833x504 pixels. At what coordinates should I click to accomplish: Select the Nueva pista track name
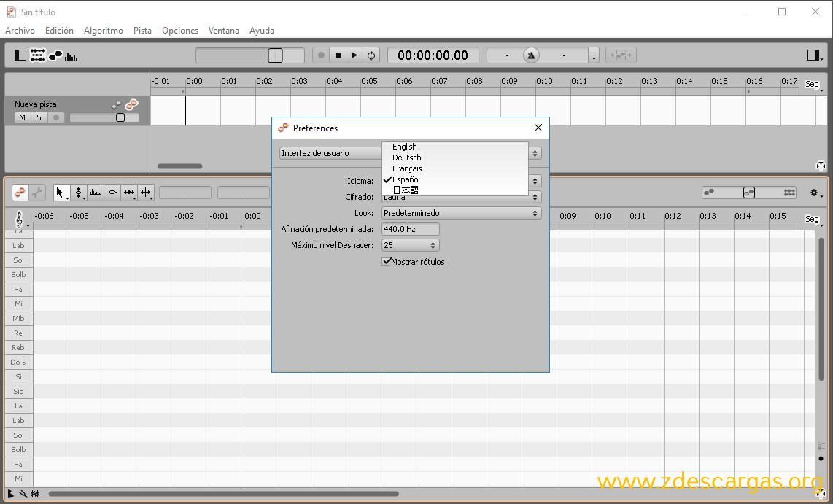(x=36, y=104)
